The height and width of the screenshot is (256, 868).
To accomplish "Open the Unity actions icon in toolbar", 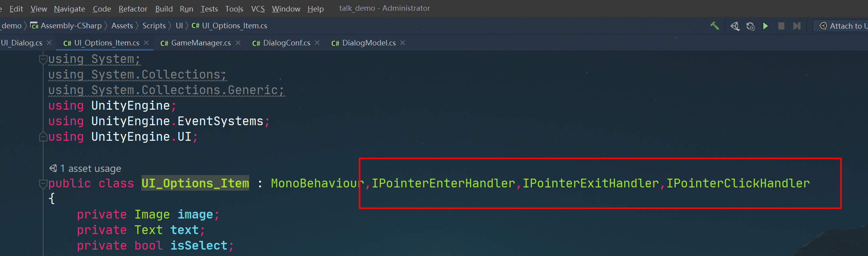I will [735, 26].
